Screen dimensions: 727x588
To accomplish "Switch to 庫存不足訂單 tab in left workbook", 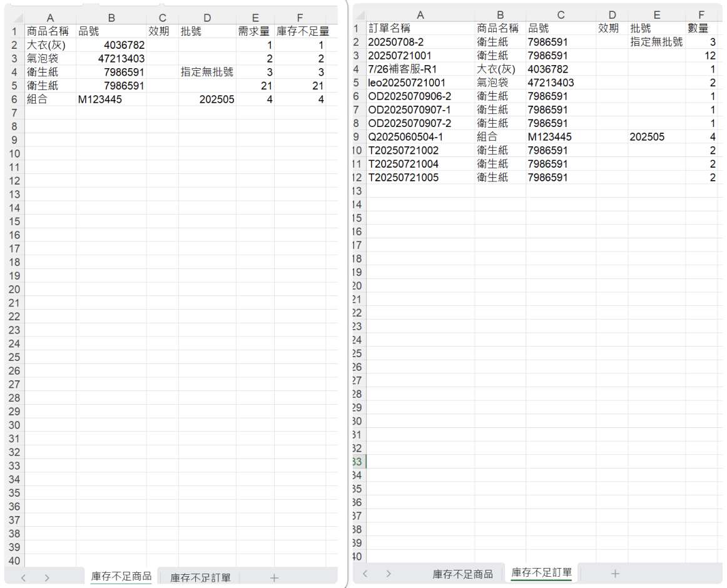I will pos(200,578).
